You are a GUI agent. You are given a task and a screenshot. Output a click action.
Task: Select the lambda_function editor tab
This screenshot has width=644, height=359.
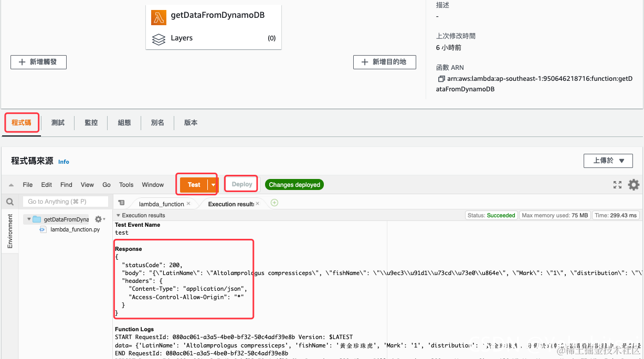[161, 204]
